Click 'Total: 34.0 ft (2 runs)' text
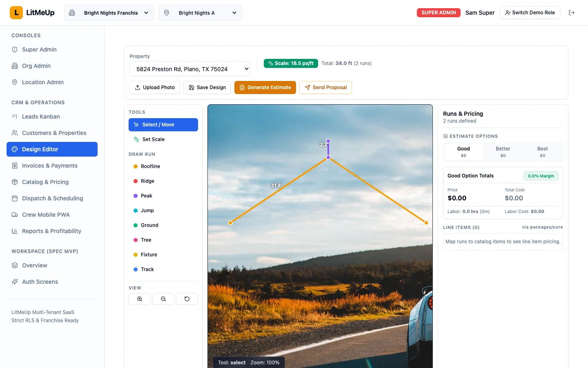Viewport: 588px width, 368px height. click(346, 63)
